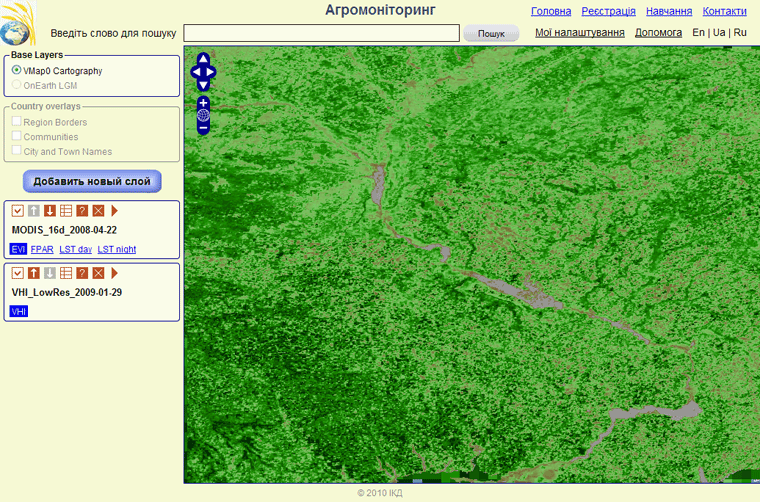This screenshot has height=502, width=760.
Task: Click greyed down arrow for VHI_LowRes layer
Action: [x=49, y=273]
